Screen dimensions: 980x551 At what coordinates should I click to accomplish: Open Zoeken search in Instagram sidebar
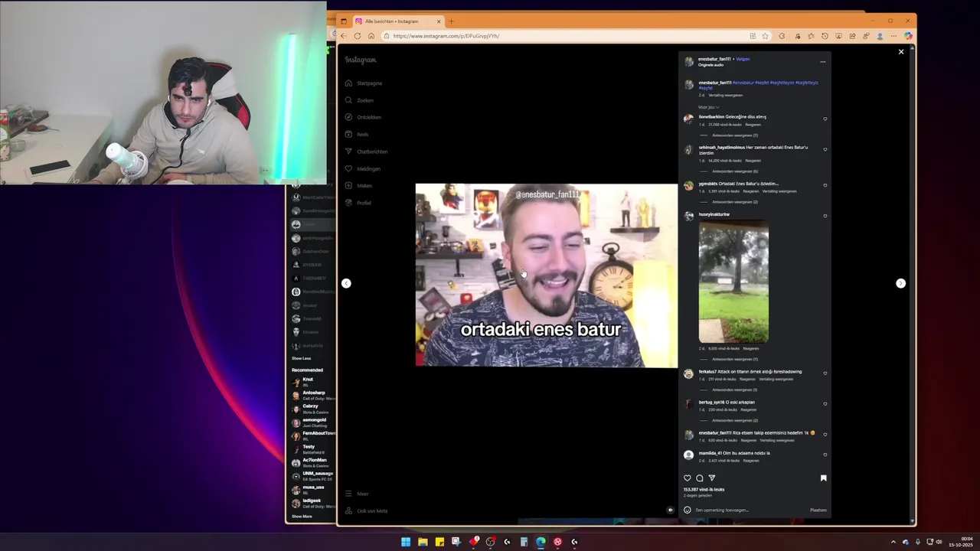click(x=359, y=100)
